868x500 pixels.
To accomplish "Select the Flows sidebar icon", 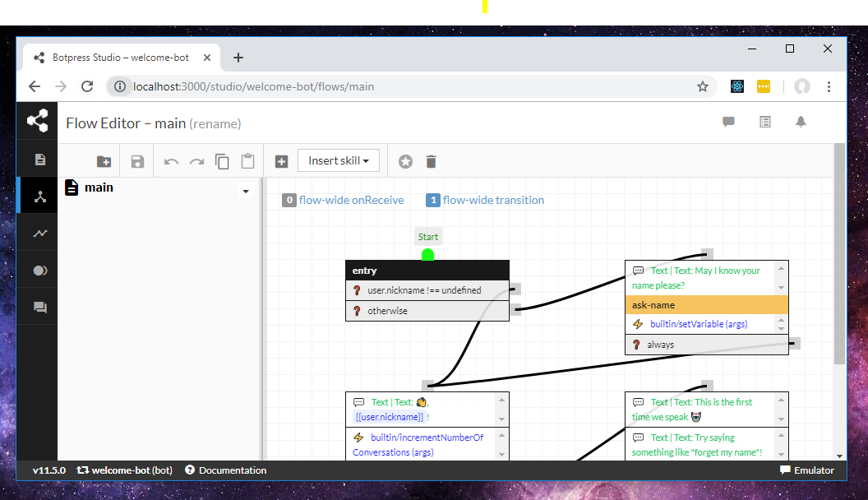I will [39, 197].
